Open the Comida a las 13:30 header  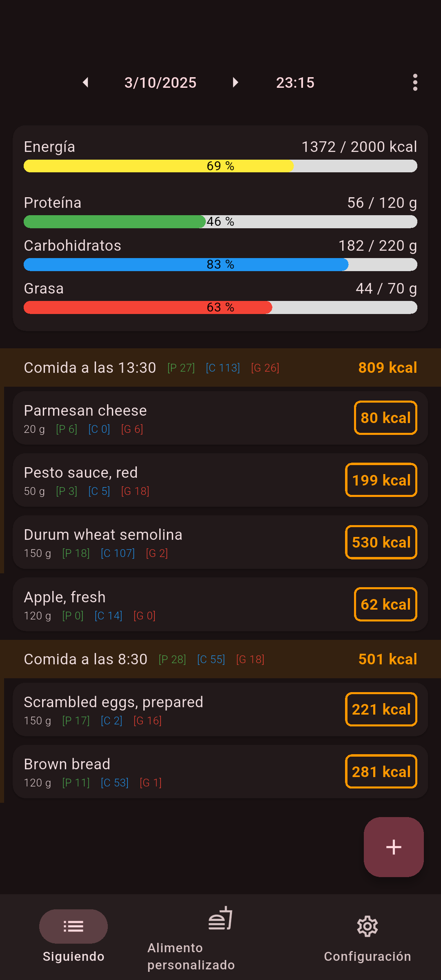220,367
